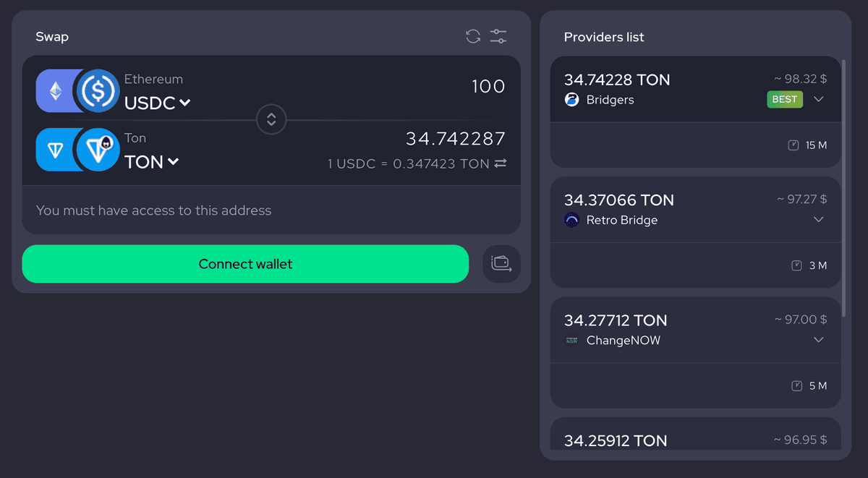Screen dimensions: 868x478
Task: Click the clock icon next to 15 M
Action: point(793,145)
